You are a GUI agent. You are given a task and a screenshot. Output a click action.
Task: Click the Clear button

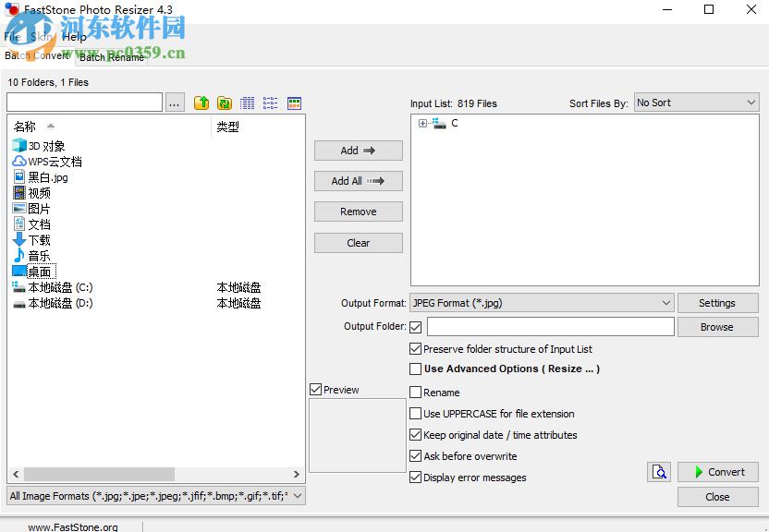(x=359, y=243)
